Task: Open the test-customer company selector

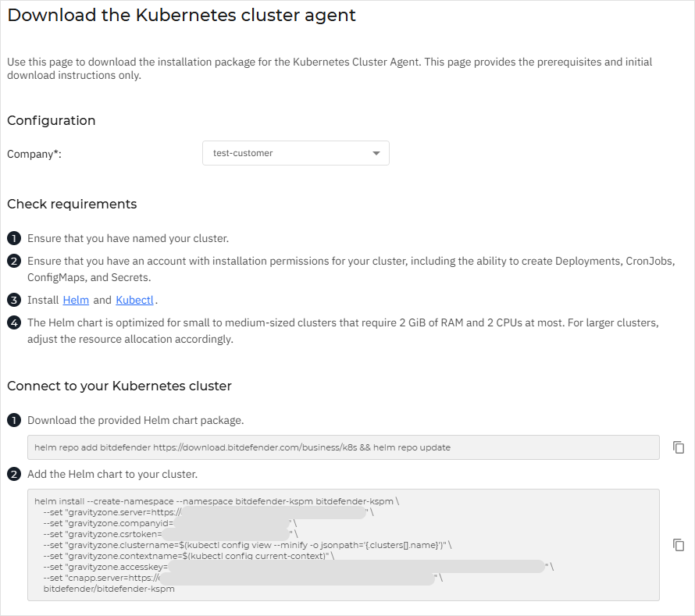Action: [295, 153]
